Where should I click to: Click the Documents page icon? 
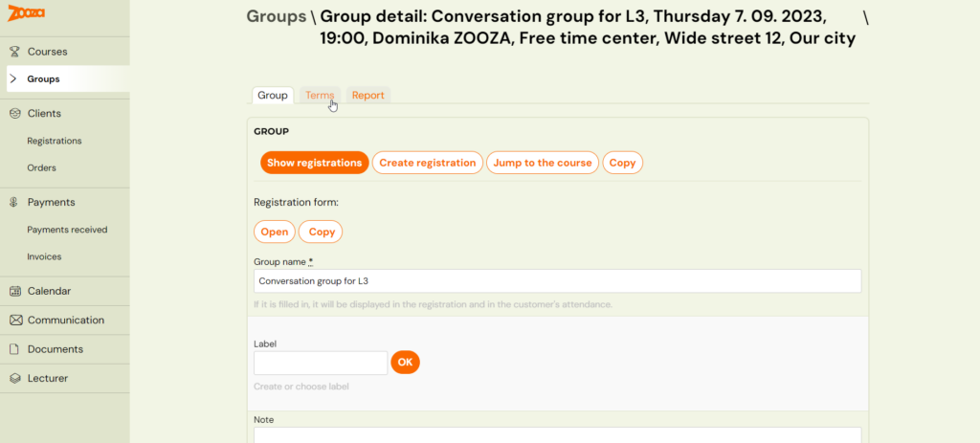(14, 349)
